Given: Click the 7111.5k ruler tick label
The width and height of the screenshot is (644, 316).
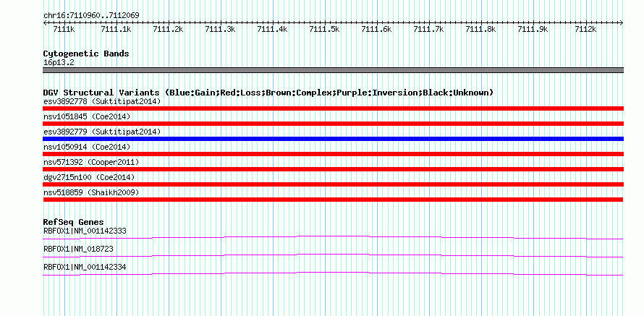Looking at the screenshot, I should (324, 29).
